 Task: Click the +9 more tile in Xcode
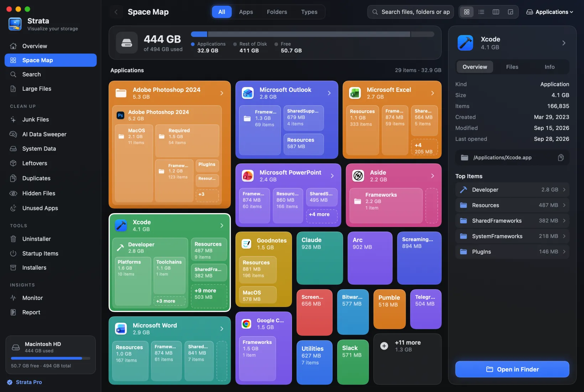(209, 296)
